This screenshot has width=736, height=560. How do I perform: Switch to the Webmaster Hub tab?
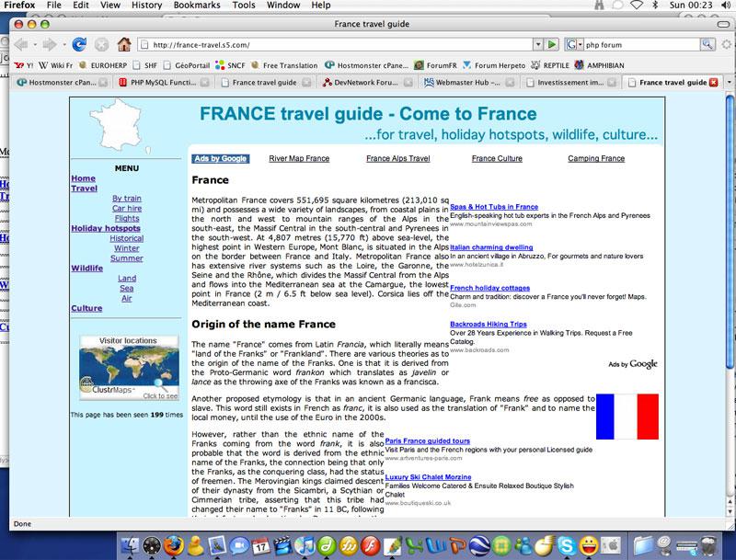[468, 83]
